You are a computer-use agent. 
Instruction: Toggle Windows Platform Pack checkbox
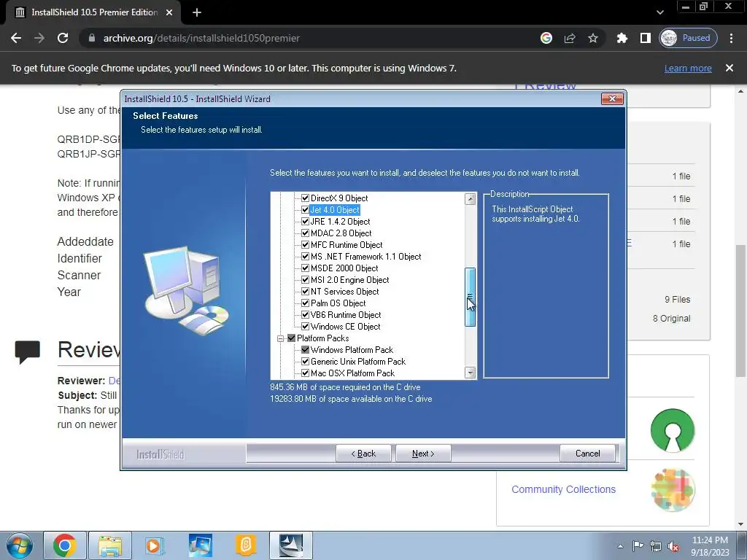click(x=306, y=350)
